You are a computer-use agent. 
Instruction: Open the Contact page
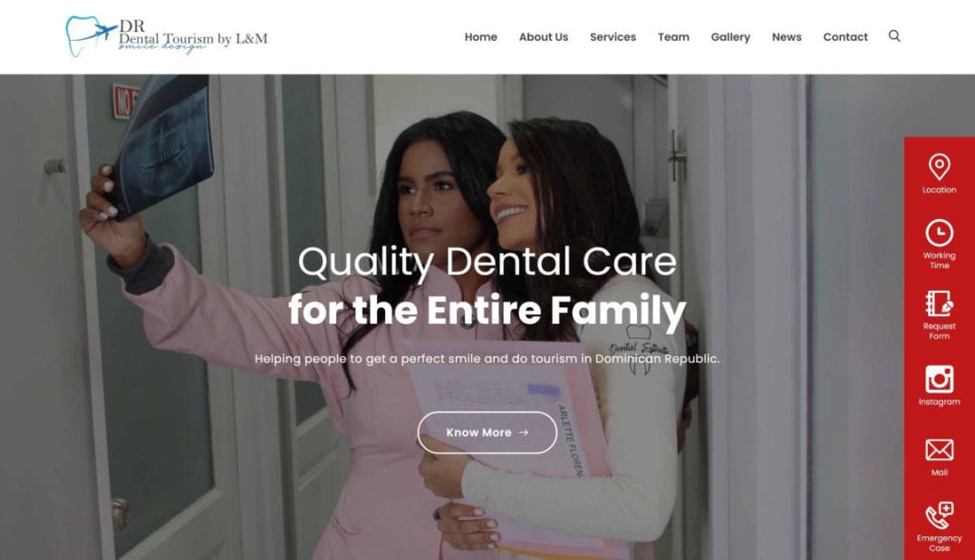pos(845,36)
